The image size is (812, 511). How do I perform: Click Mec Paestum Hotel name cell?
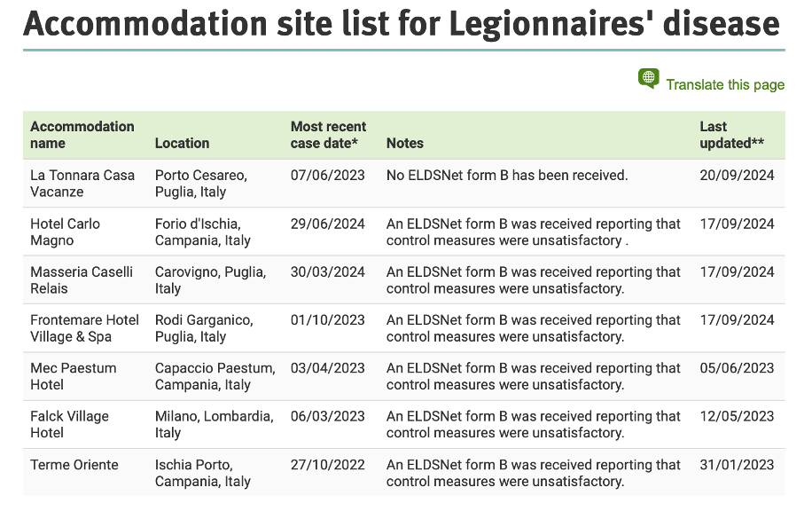[x=74, y=376]
